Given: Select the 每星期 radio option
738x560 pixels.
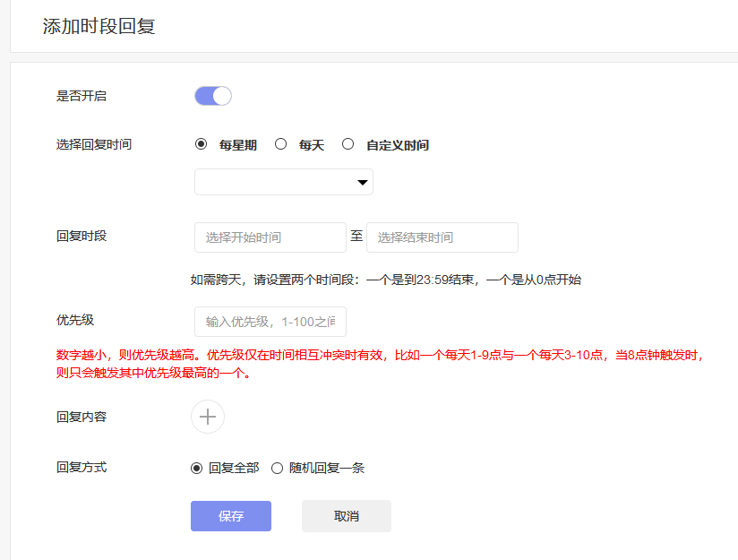Looking at the screenshot, I should [x=201, y=144].
